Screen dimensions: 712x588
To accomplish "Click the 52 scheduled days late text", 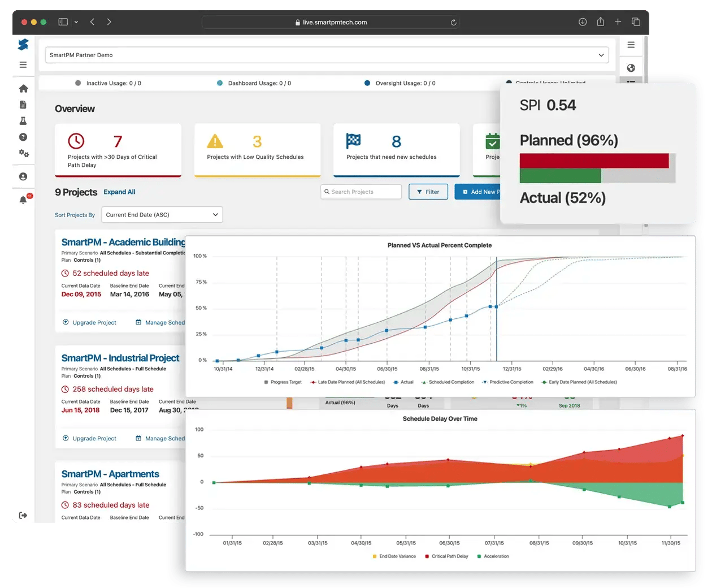I will [x=111, y=273].
